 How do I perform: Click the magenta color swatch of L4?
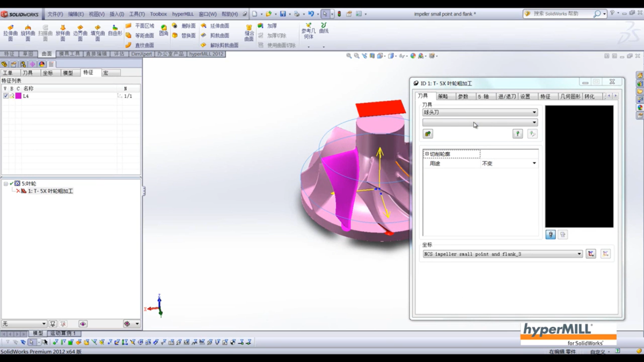point(18,96)
